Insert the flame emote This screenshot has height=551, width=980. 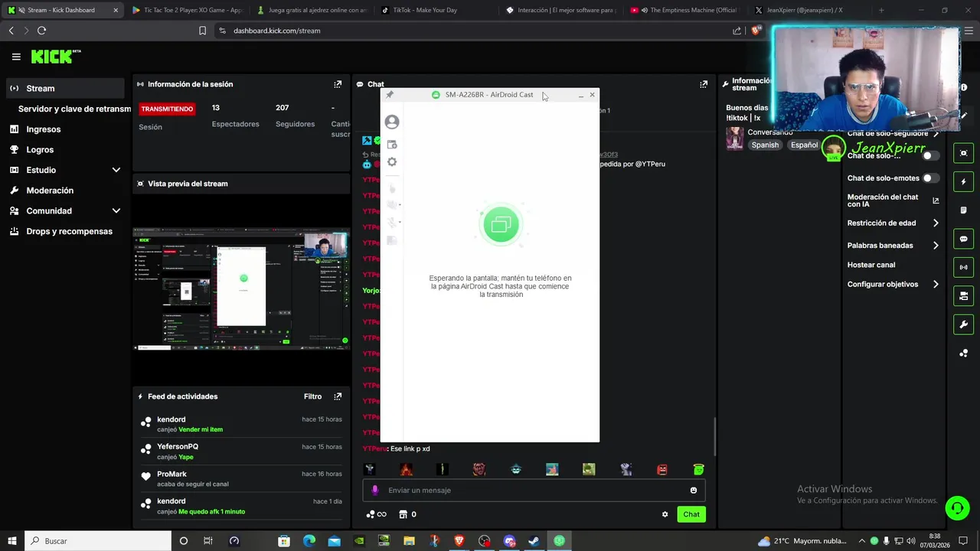pos(406,469)
